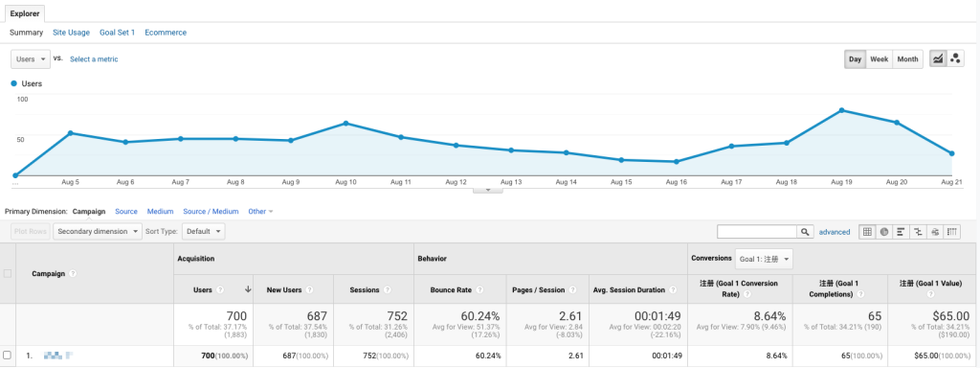
Task: Check the select-all rows checkbox in header
Action: pyautogui.click(x=8, y=273)
